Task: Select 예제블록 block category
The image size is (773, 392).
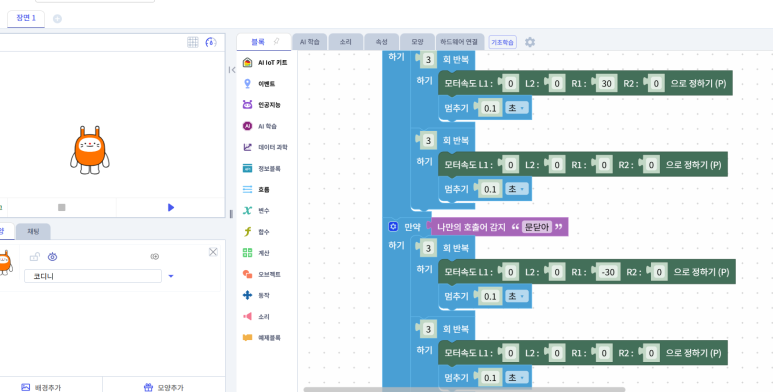Action: 262,338
